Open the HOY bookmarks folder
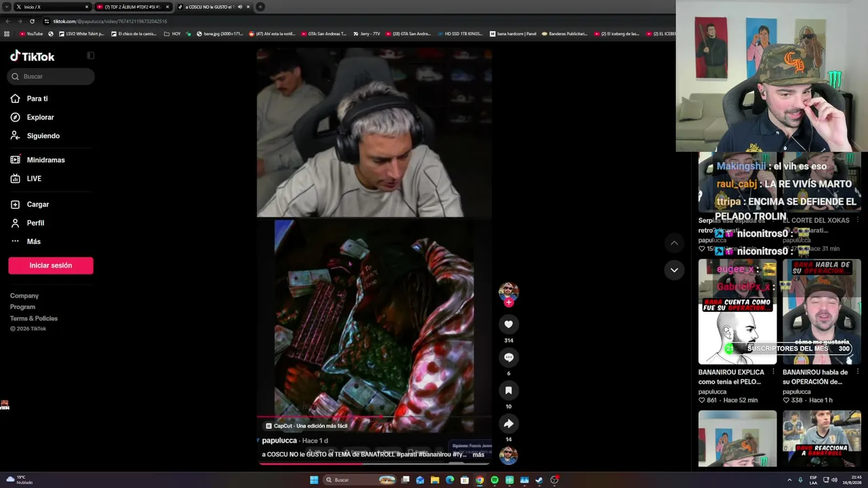 point(172,33)
